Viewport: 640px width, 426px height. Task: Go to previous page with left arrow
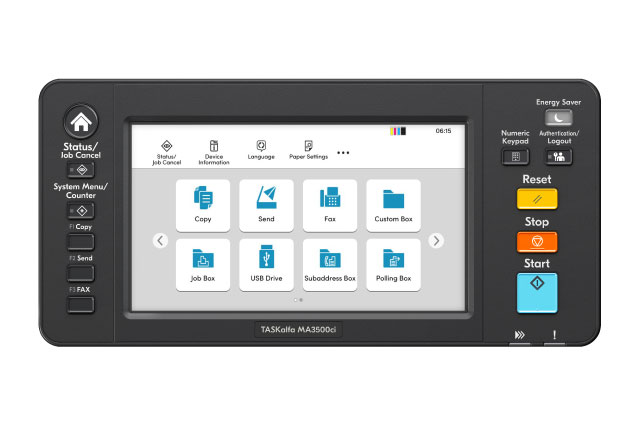(160, 240)
